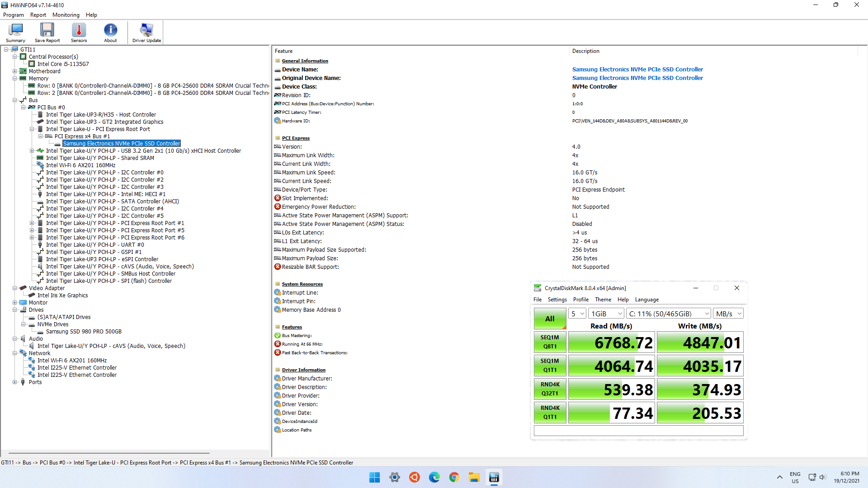Open CrystalDiskMark Language menu

click(x=647, y=300)
